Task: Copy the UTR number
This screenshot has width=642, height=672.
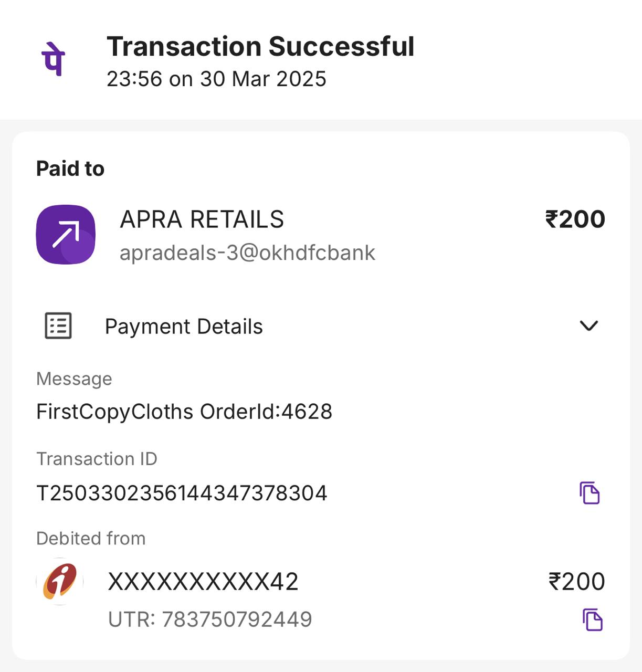Action: pos(593,619)
